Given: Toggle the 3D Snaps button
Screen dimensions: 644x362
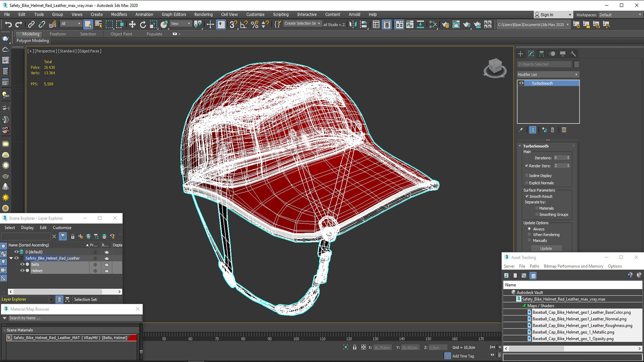Looking at the screenshot, I should 233,24.
